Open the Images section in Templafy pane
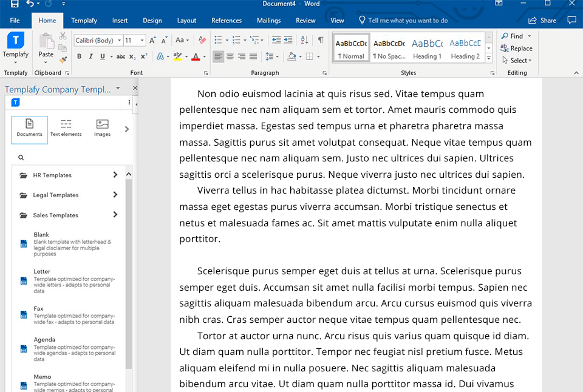This screenshot has height=392, width=583. tap(102, 128)
